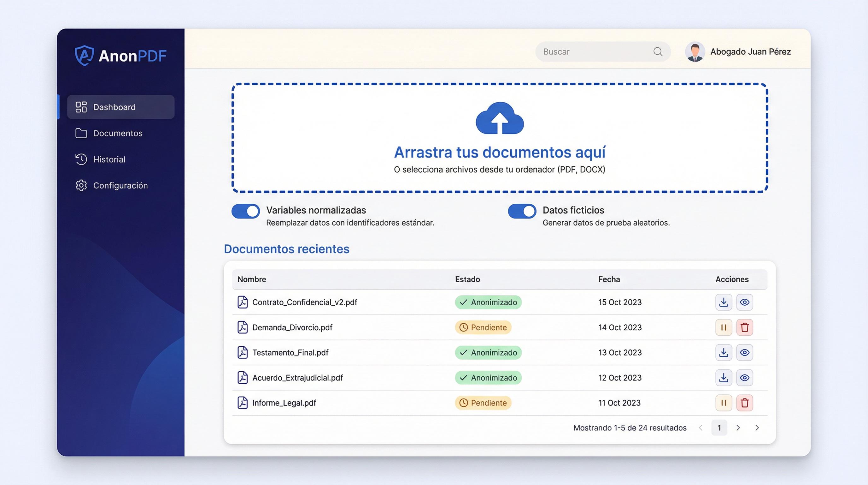Preview Testamento_Final.pdf with the eye icon
The height and width of the screenshot is (485, 868).
(745, 352)
